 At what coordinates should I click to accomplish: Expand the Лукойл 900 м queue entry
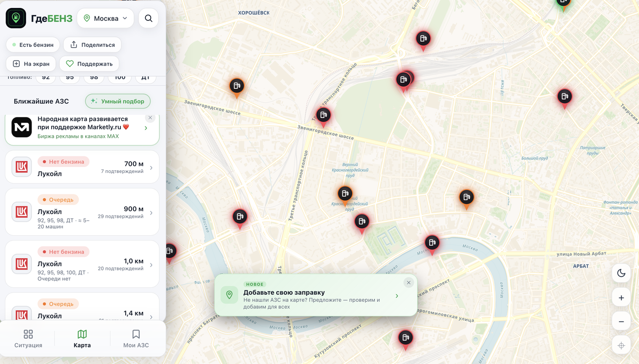point(82,212)
